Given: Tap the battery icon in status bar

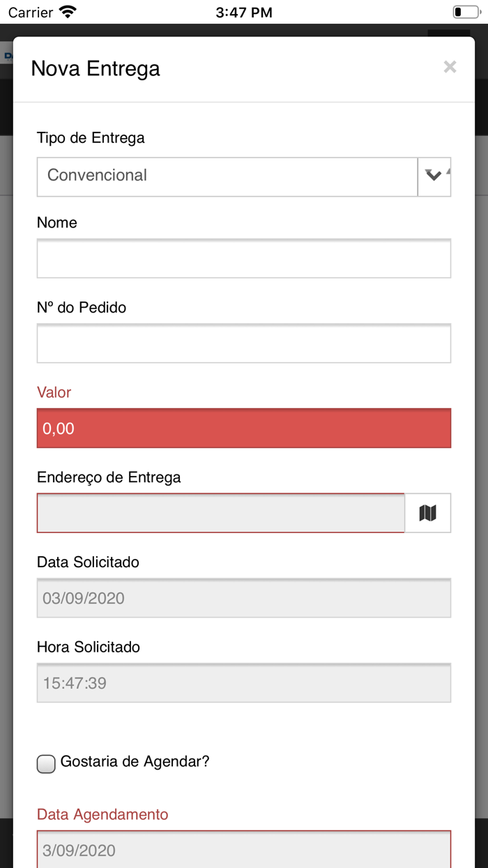Looking at the screenshot, I should 465,12.
